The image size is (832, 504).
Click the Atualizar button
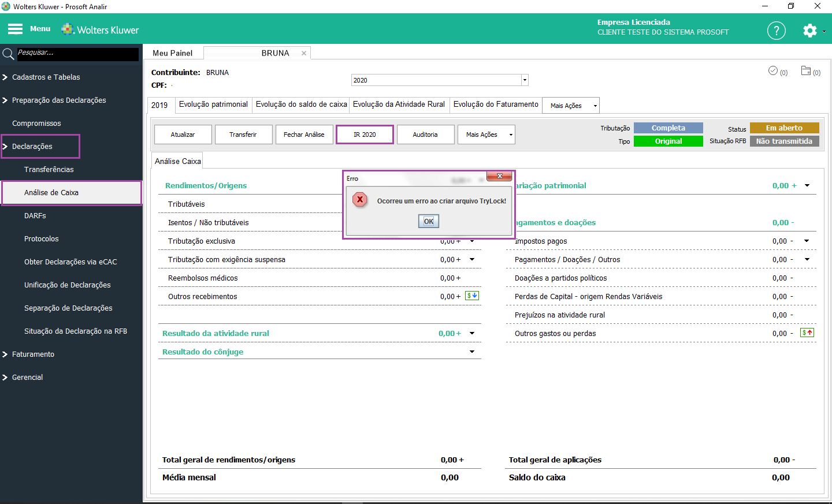183,135
